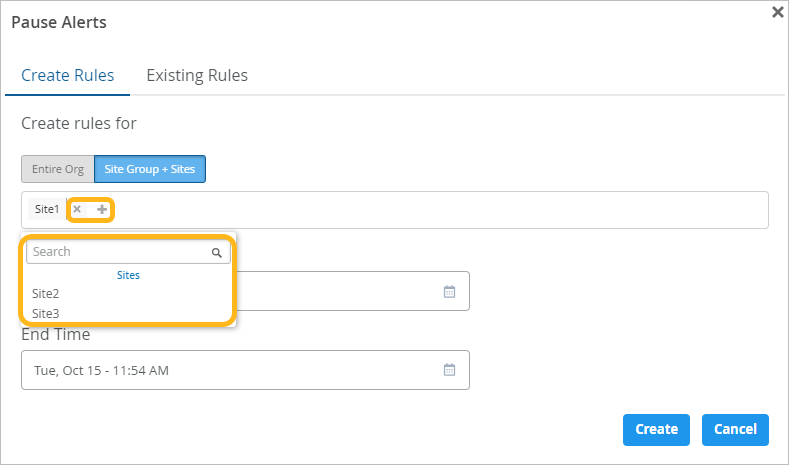The image size is (789, 465).
Task: Click the sites selection box
Action: pos(440,210)
